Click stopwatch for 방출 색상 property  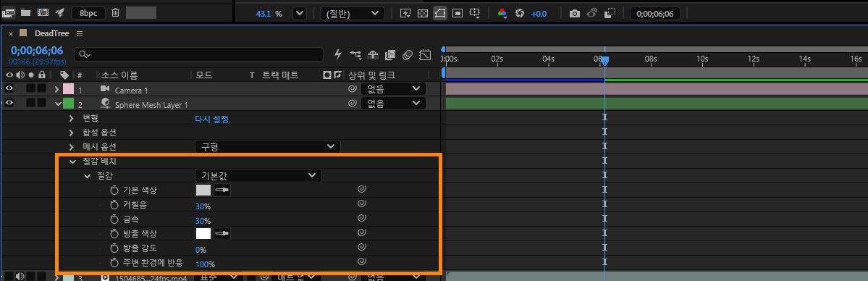click(114, 233)
